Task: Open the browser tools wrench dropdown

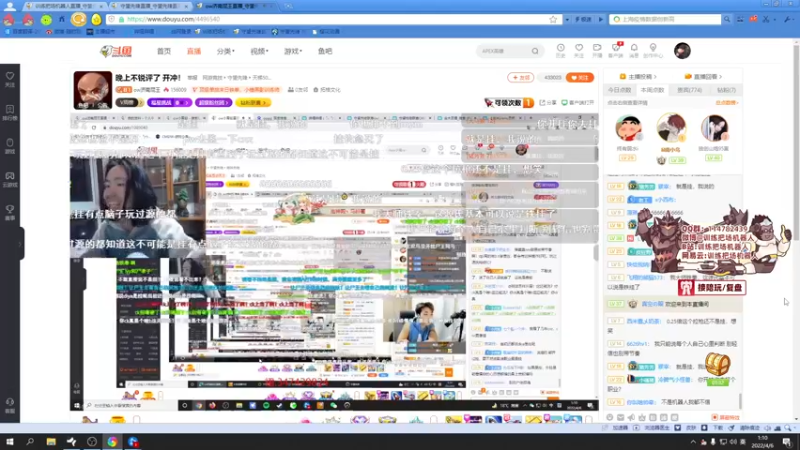Action: pyautogui.click(x=789, y=19)
